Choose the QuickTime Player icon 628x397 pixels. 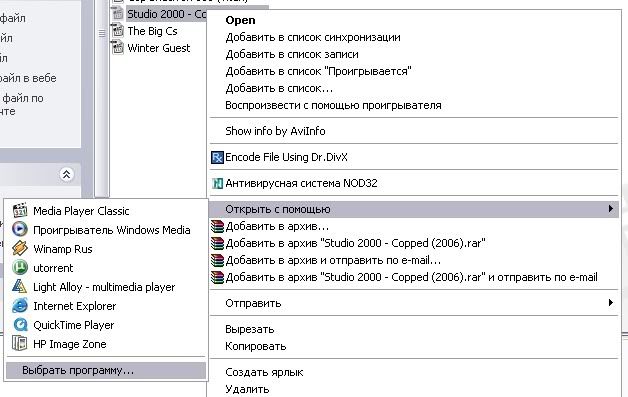point(20,324)
